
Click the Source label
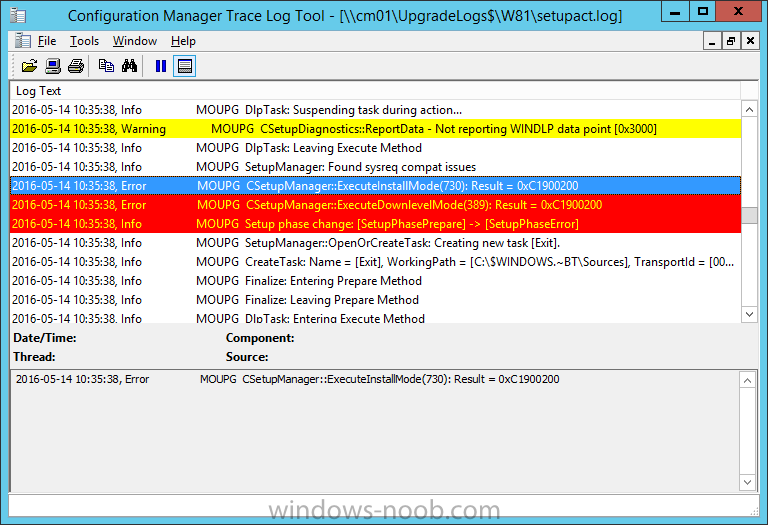[x=247, y=357]
